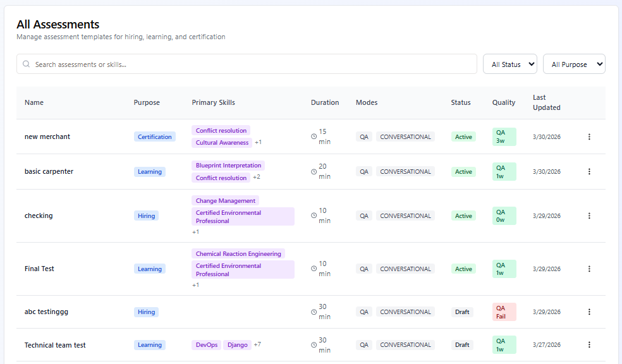Open the three-dot menu for basic carpenter

[589, 171]
